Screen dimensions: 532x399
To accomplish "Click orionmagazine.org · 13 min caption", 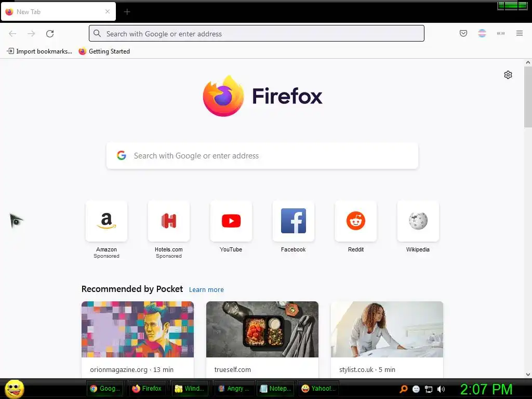I will pyautogui.click(x=131, y=369).
